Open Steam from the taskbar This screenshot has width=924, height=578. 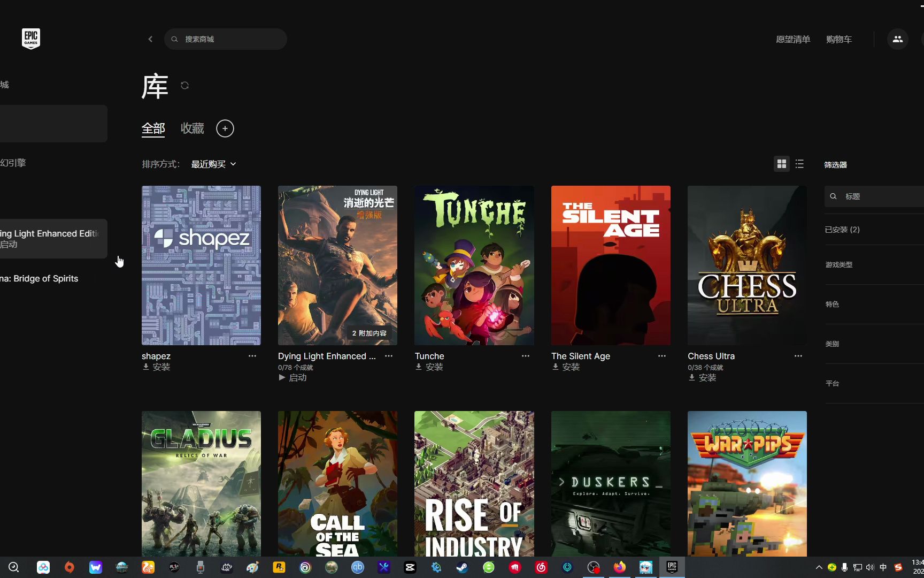tap(463, 567)
